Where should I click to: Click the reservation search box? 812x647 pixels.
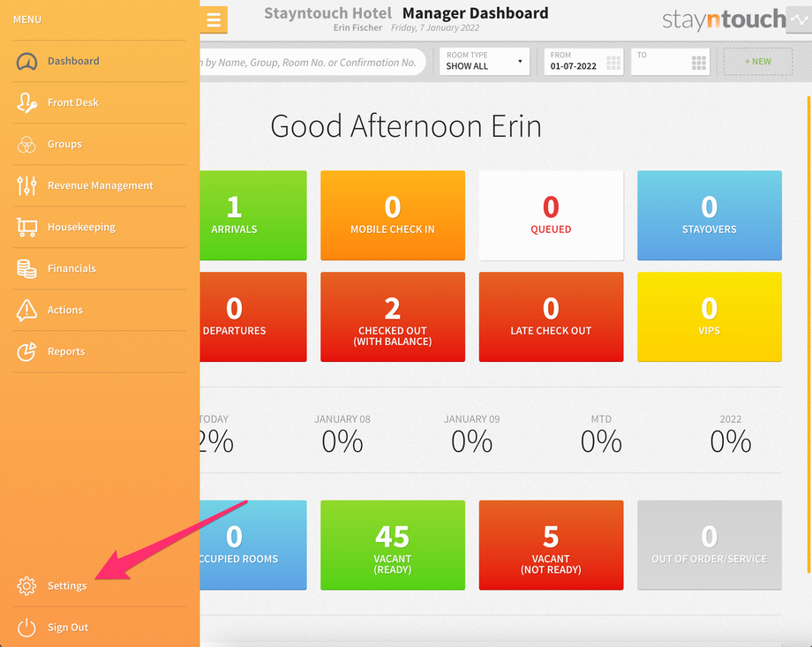[312, 62]
